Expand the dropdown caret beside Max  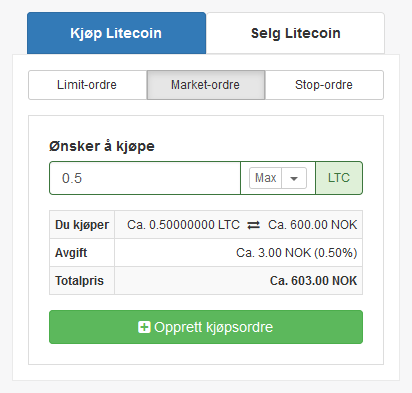pos(294,178)
